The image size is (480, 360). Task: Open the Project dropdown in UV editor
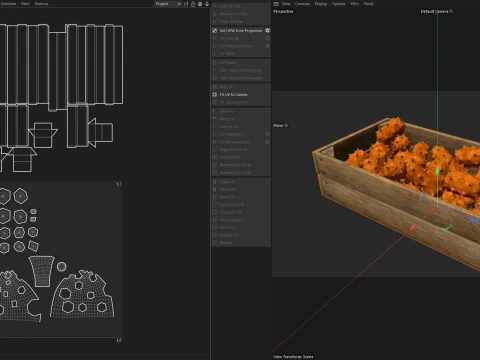(168, 4)
